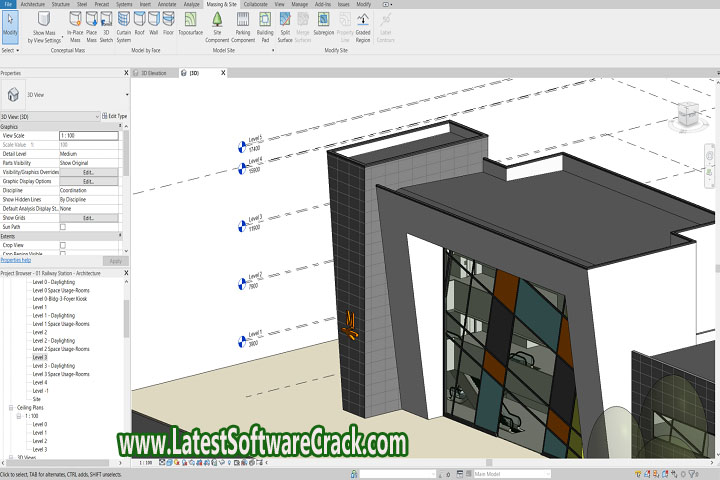The image size is (720, 480).
Task: Click Edit button for Visibility/Graphics Overrides
Action: [x=88, y=172]
